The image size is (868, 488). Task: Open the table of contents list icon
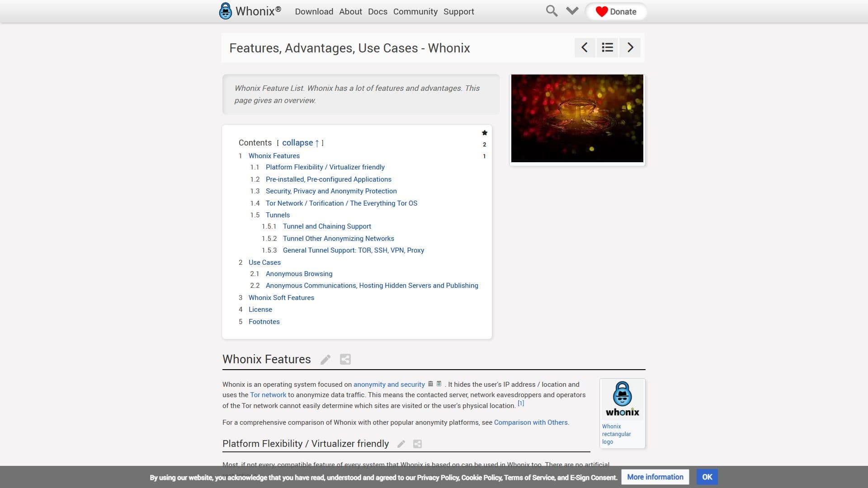[607, 47]
